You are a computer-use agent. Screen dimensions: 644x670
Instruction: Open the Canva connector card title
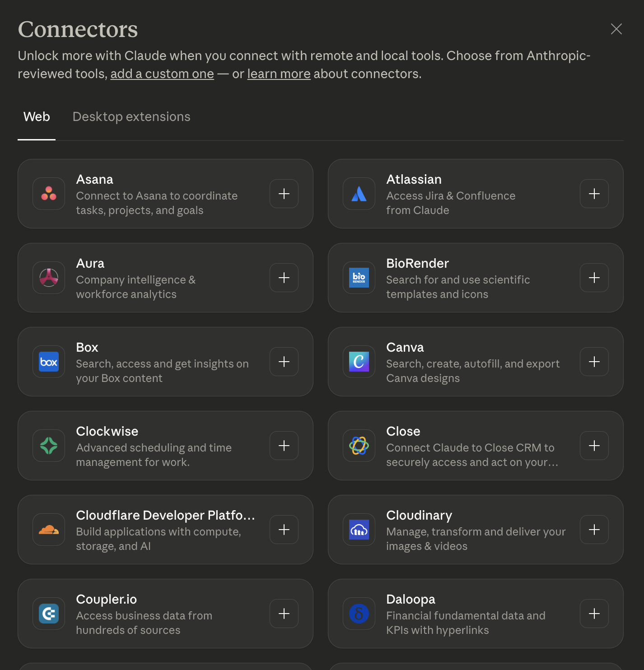[405, 347]
